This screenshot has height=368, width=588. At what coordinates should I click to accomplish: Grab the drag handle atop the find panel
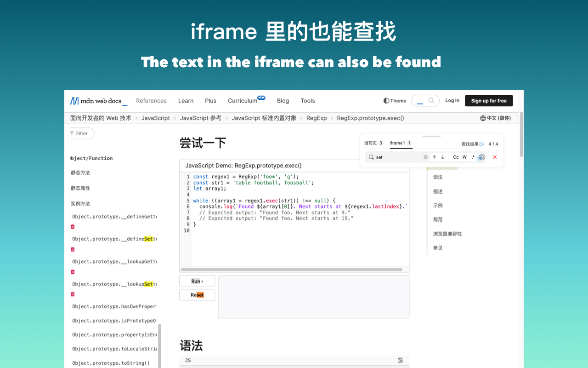(x=431, y=136)
